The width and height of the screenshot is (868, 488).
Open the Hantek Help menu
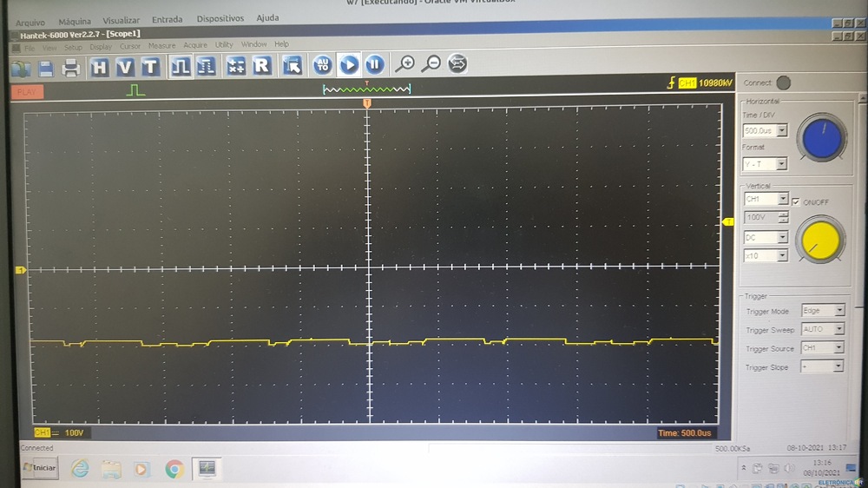click(282, 43)
